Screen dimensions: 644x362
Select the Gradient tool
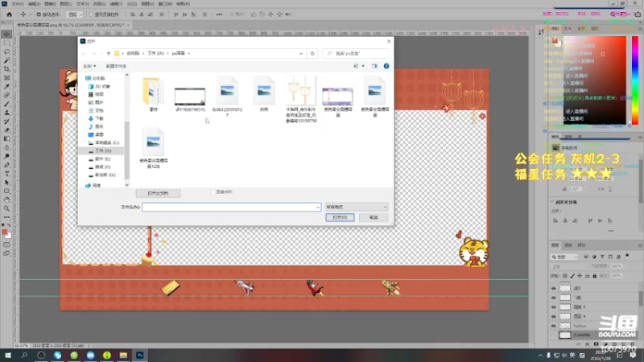[6, 138]
